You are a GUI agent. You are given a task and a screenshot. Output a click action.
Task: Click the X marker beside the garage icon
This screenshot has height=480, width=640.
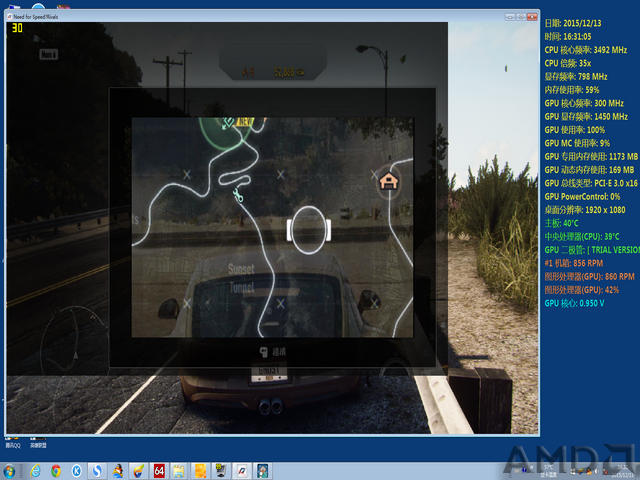(x=374, y=175)
